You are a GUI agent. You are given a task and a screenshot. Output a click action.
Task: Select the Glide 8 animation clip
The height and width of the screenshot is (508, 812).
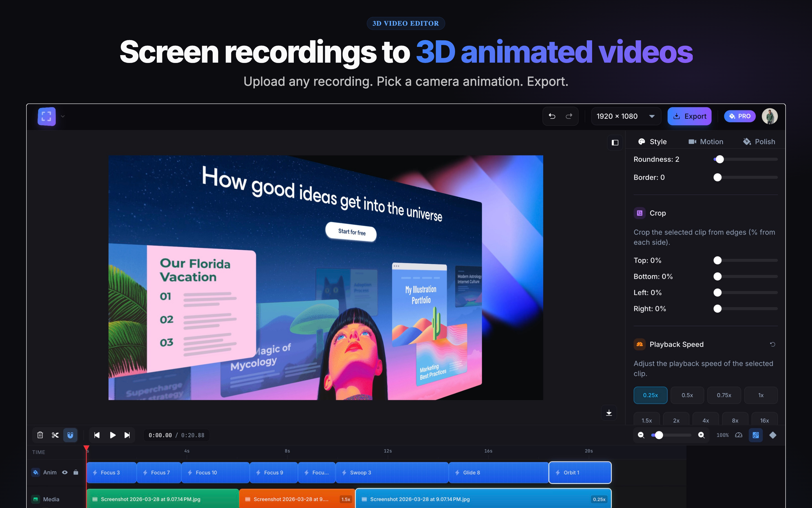click(498, 472)
